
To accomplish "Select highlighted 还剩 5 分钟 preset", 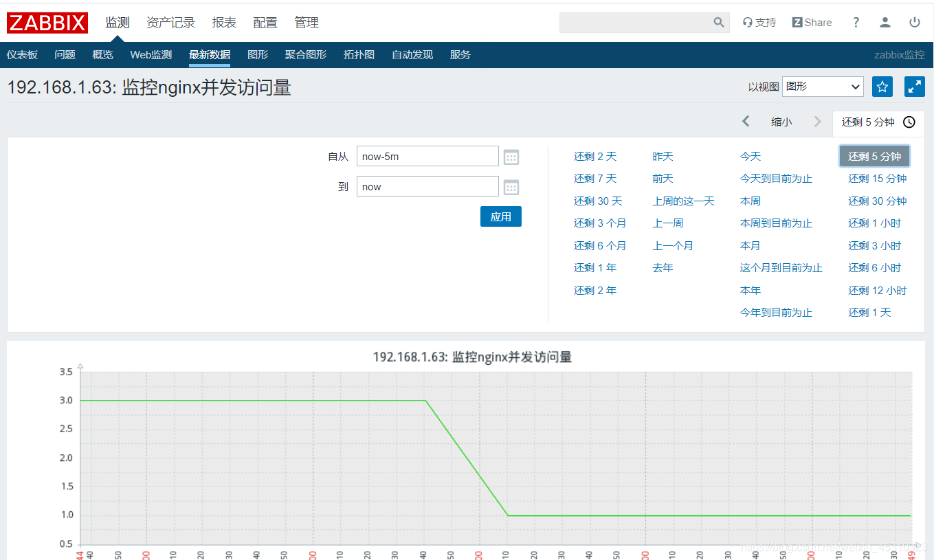I will (874, 156).
